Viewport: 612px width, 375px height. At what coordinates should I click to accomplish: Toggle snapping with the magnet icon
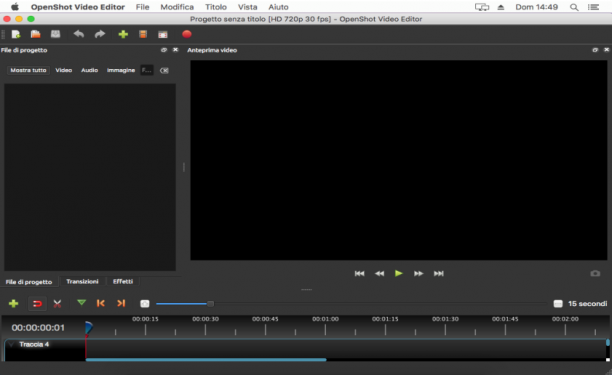pos(37,304)
